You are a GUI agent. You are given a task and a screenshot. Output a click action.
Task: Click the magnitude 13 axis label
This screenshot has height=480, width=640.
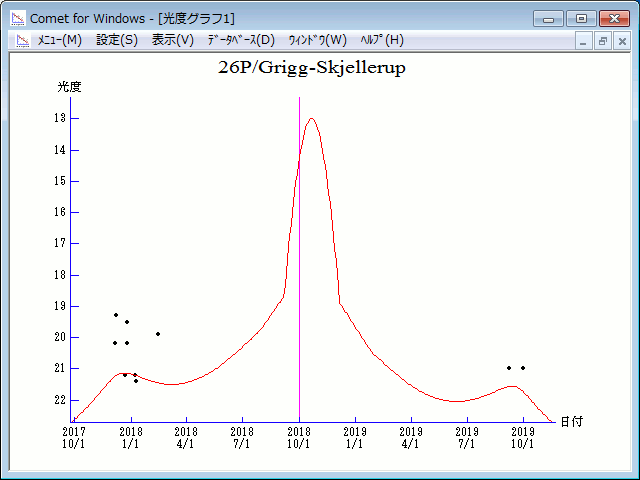(60, 118)
